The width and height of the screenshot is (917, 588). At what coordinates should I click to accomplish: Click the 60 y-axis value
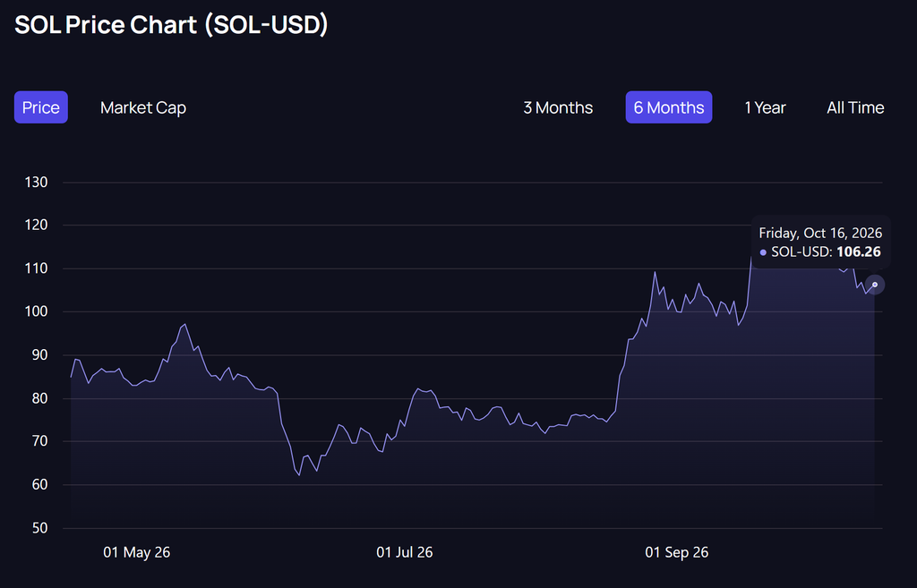tap(39, 484)
